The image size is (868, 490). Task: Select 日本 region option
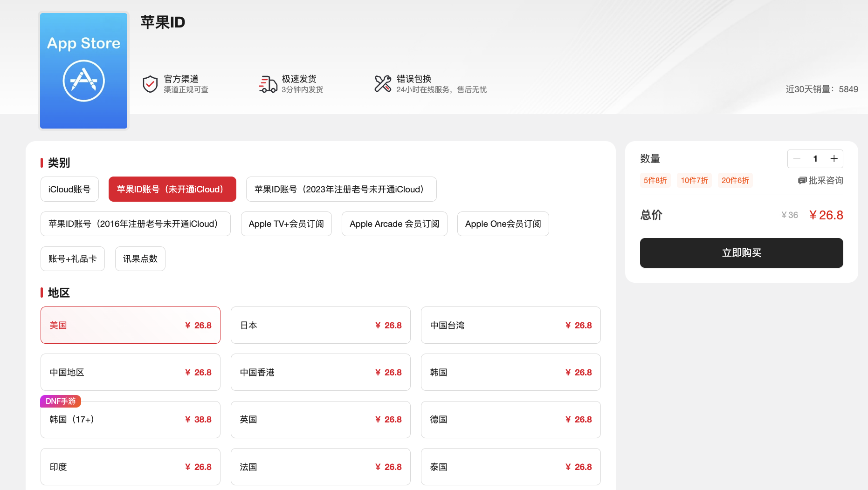coord(320,325)
